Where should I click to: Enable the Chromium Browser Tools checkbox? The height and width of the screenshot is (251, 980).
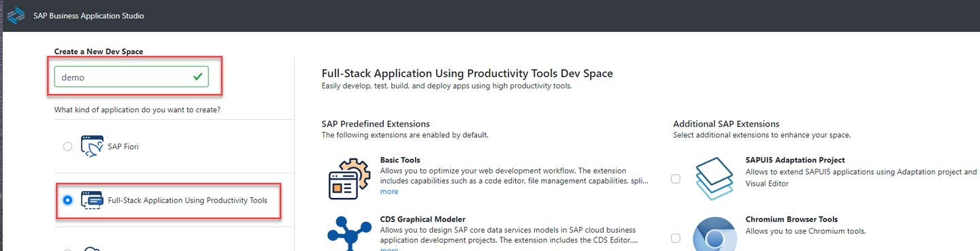(x=676, y=238)
